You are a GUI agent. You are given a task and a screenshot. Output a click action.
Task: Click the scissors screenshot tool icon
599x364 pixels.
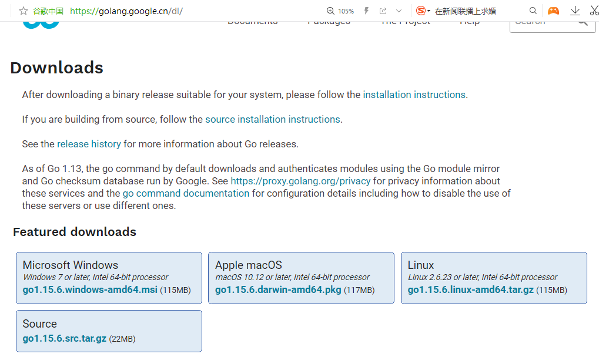594,11
